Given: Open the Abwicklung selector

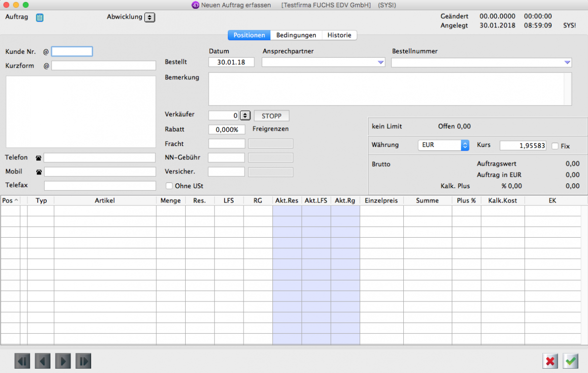Looking at the screenshot, I should pyautogui.click(x=150, y=17).
